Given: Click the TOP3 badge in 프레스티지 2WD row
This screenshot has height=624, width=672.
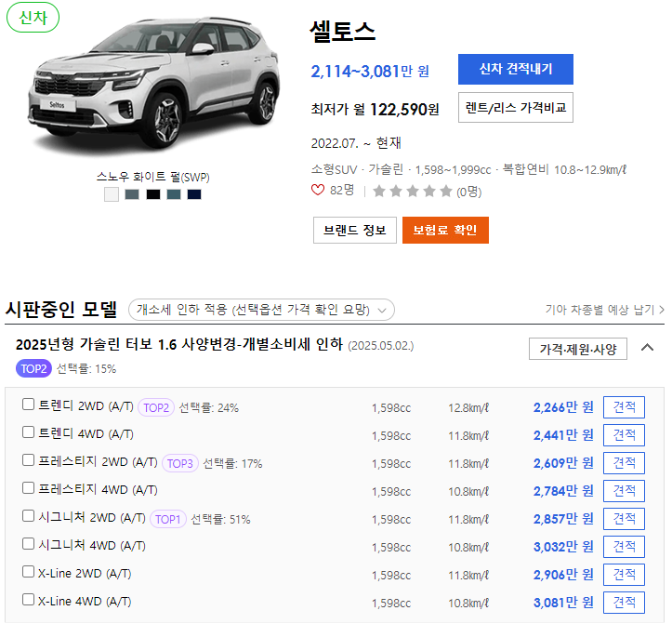Looking at the screenshot, I should (x=180, y=464).
